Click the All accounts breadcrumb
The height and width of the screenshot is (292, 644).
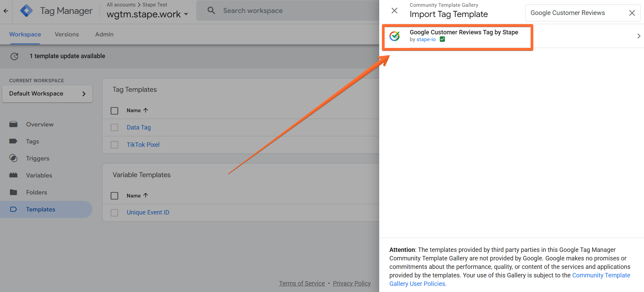[121, 5]
